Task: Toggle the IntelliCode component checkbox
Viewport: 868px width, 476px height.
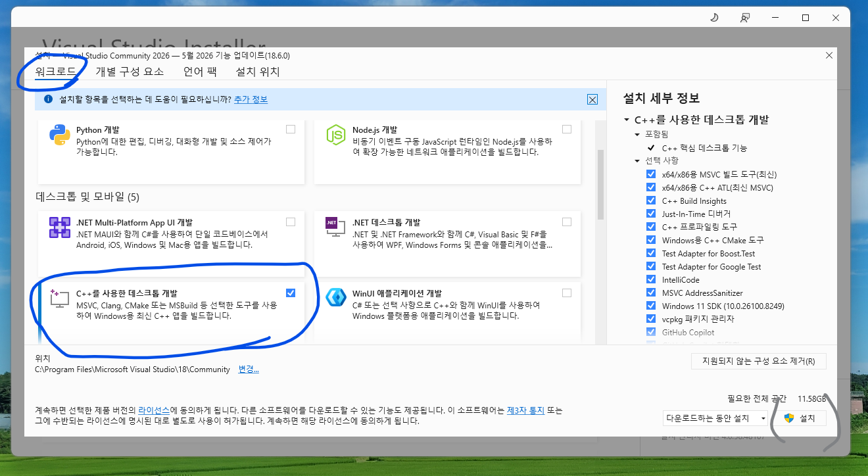Action: (x=651, y=279)
